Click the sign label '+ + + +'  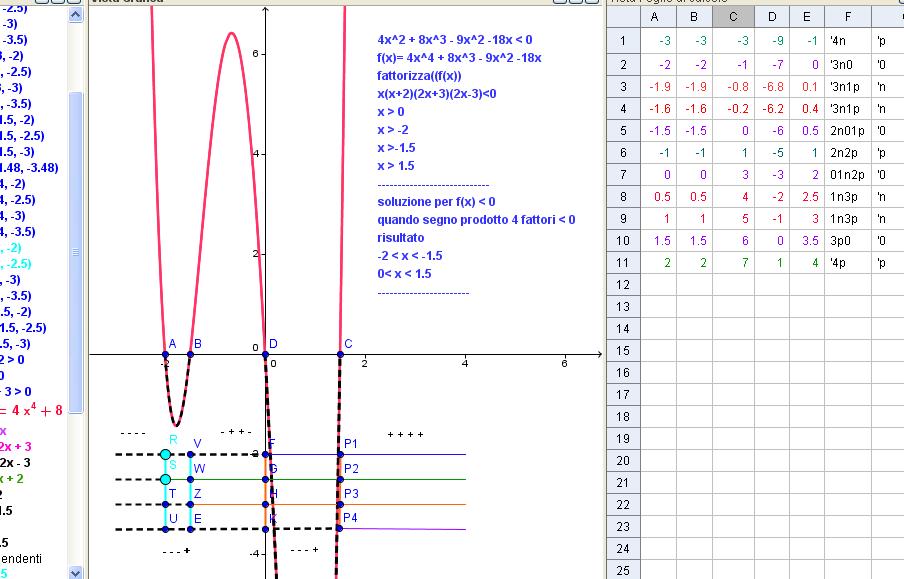click(x=406, y=434)
